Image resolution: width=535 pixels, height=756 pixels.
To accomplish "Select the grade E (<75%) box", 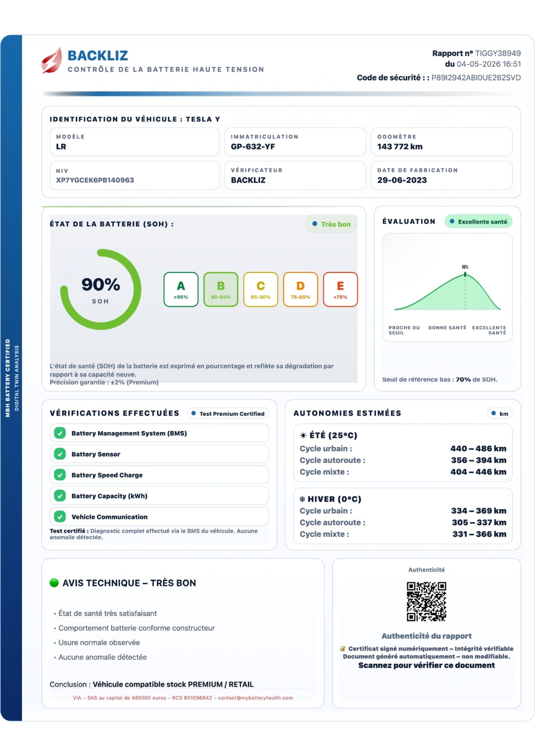I will 340,289.
